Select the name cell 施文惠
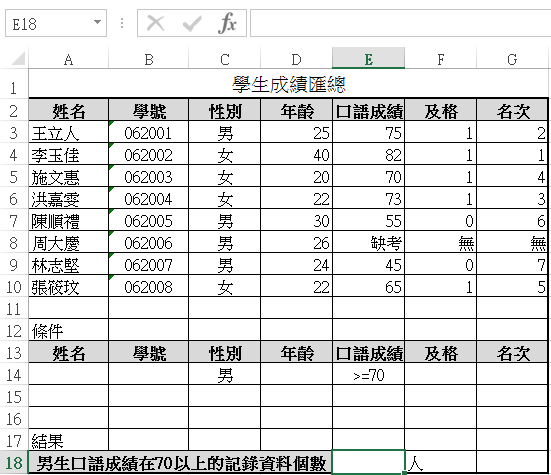 click(69, 176)
